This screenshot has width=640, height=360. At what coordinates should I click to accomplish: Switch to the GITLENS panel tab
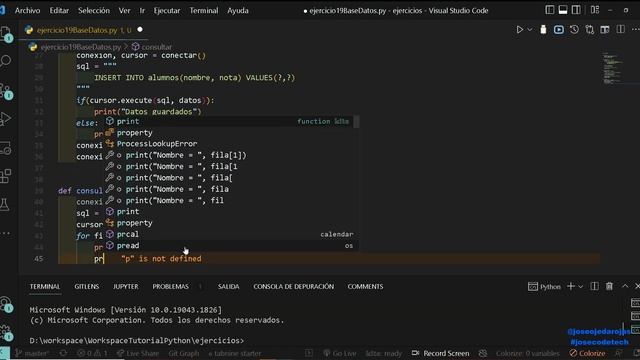click(87, 287)
